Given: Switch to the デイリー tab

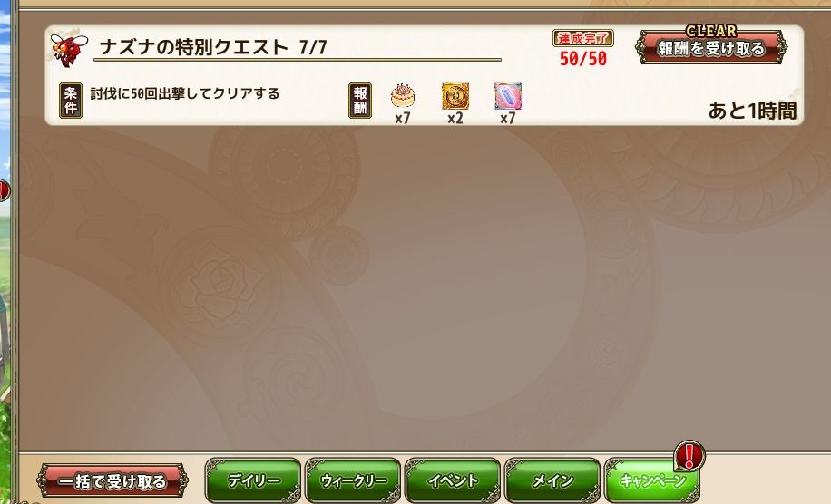Looking at the screenshot, I should (253, 480).
